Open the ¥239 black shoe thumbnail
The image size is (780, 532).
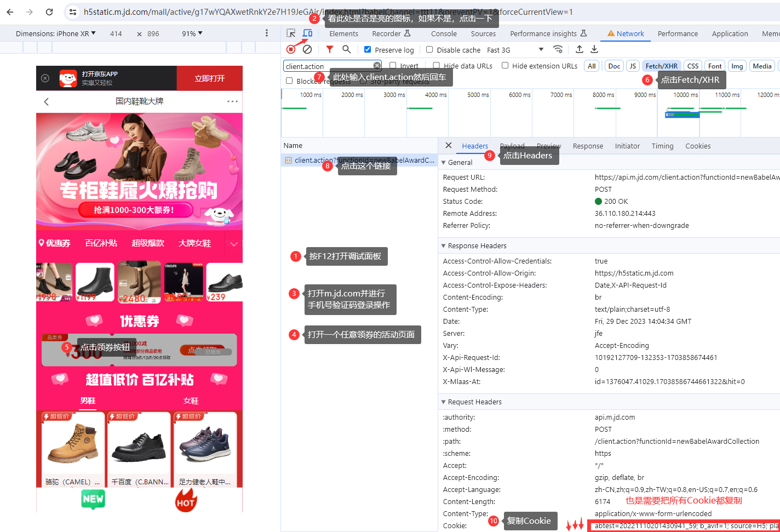[x=225, y=282]
